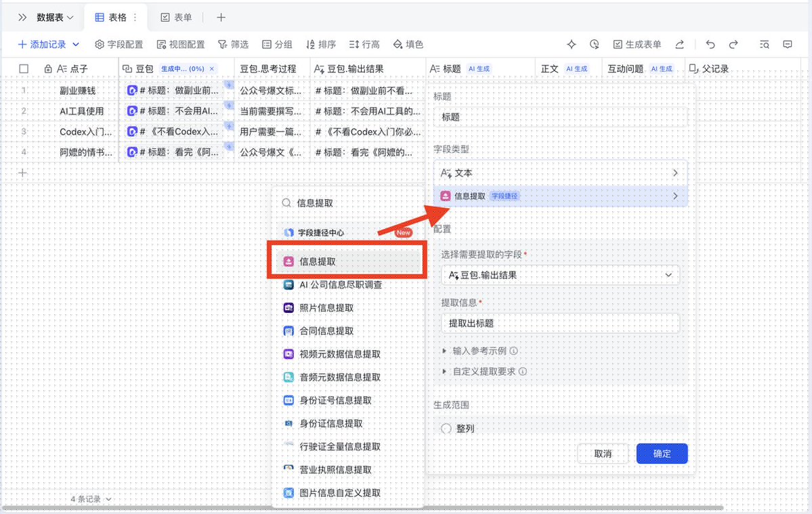Edit the 提取出标题 extraction input
812x514 pixels.
pos(560,324)
